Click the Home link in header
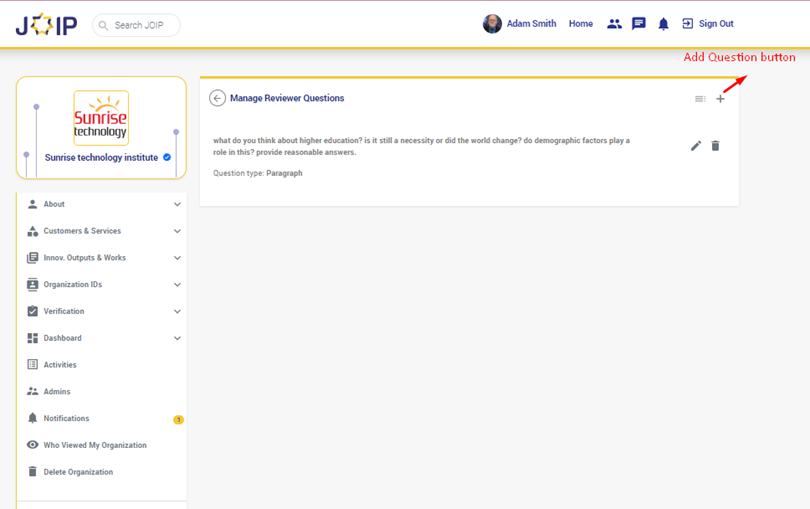810x509 pixels. click(x=581, y=24)
